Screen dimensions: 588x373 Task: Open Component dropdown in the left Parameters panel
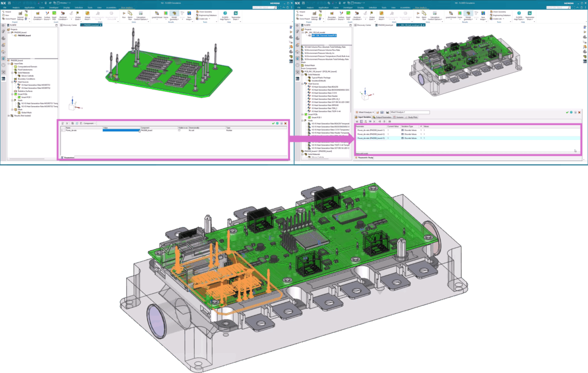(x=90, y=123)
